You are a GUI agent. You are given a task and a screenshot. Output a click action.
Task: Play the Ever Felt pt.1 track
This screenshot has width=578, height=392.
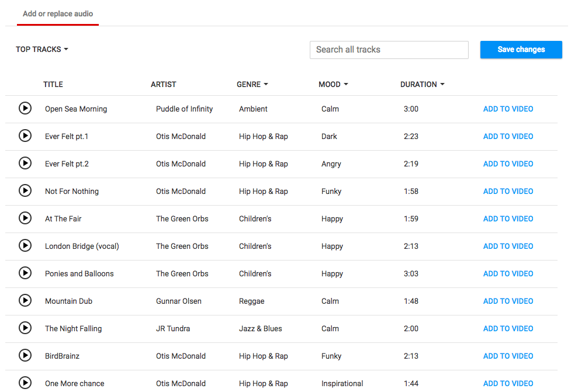click(x=25, y=136)
